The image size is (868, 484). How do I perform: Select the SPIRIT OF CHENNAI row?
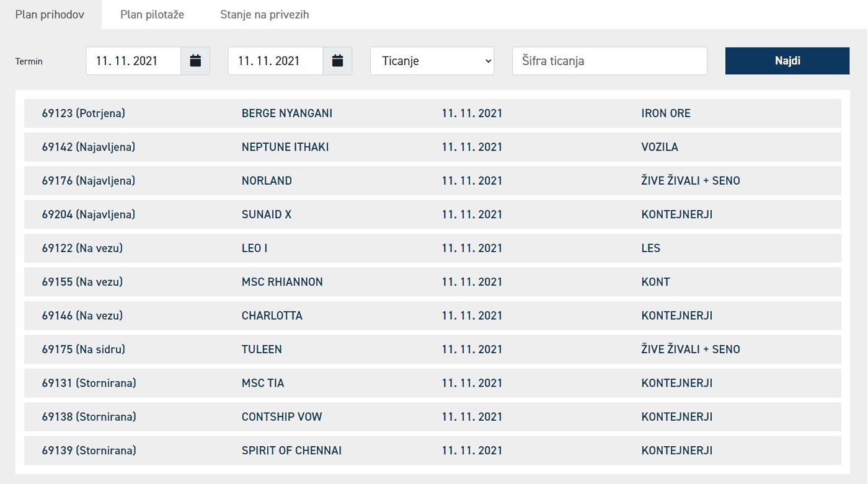pyautogui.click(x=433, y=451)
